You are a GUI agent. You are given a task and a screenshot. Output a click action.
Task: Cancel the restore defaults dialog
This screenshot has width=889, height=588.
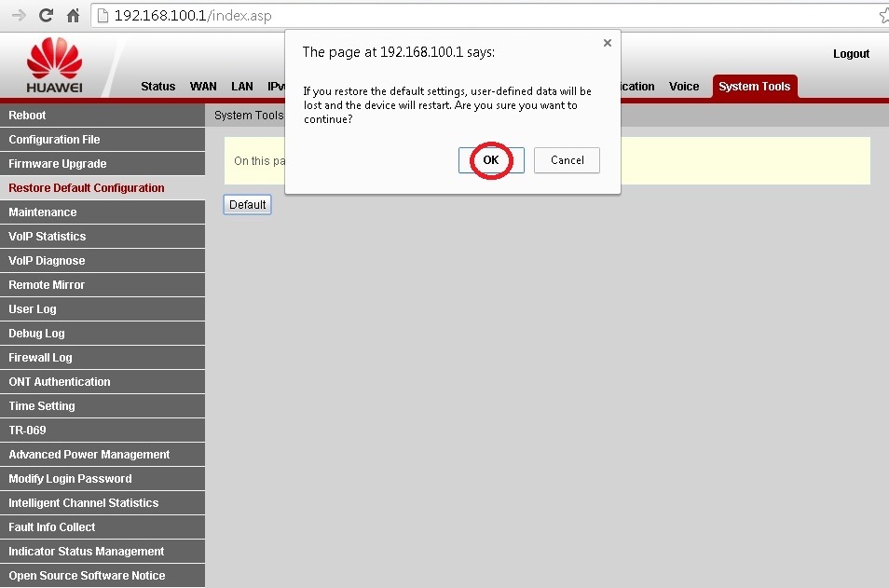[x=567, y=160]
